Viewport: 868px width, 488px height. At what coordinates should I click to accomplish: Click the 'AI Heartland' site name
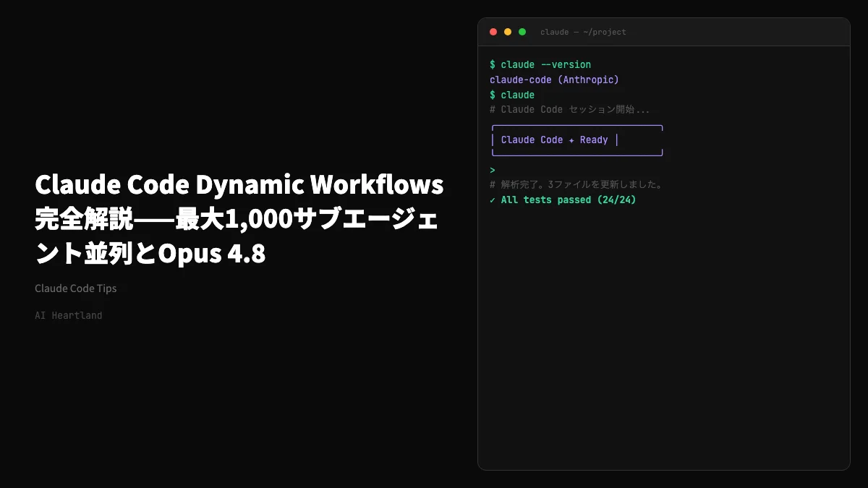69,315
